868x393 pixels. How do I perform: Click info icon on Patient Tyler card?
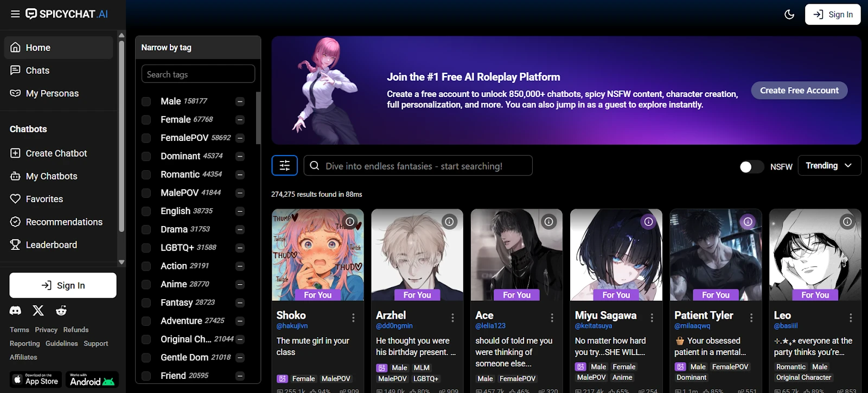[748, 222]
